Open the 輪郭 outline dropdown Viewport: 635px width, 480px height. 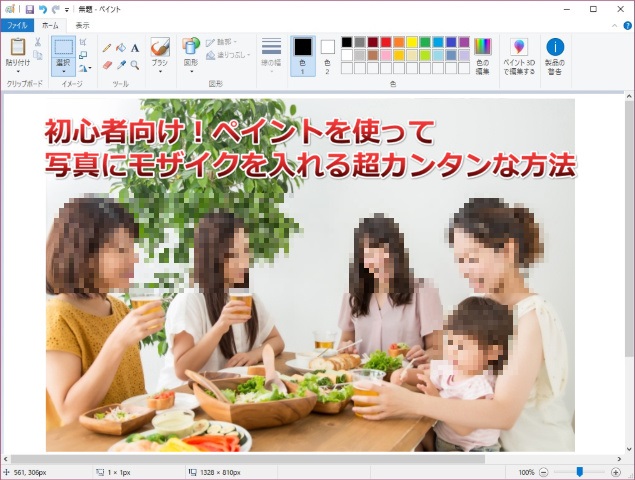point(221,42)
